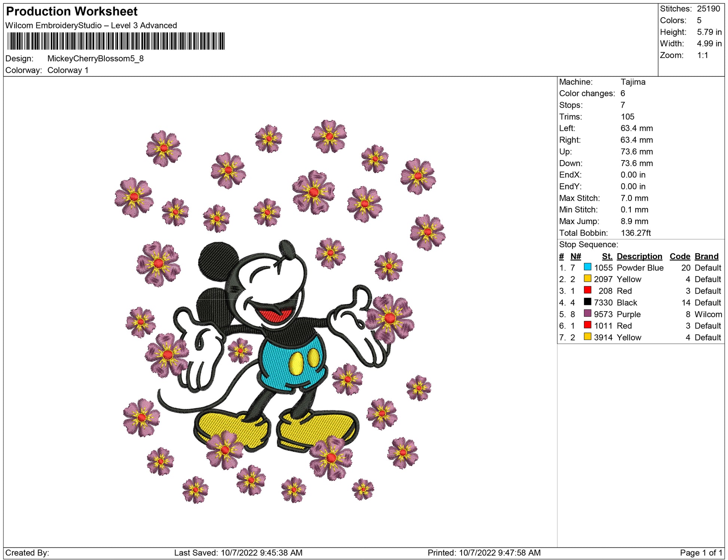The image size is (728, 560).
Task: Click the Page 1 of 1 footer text
Action: [x=701, y=553]
